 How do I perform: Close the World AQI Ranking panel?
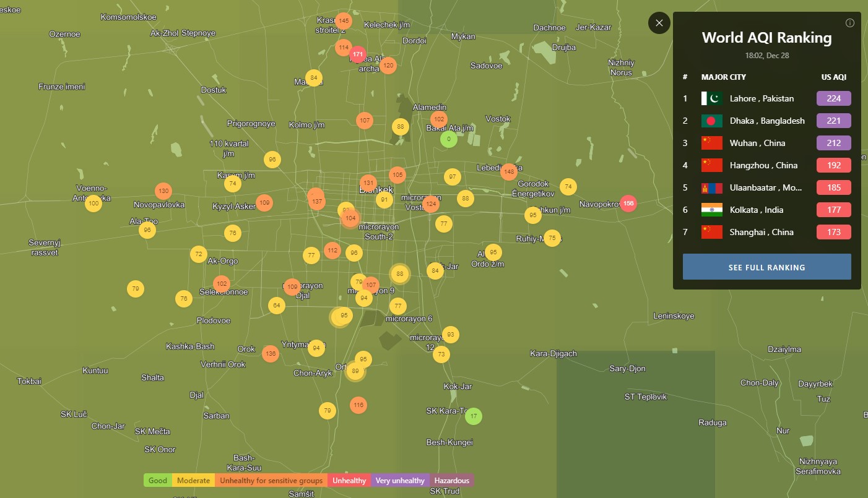click(659, 23)
